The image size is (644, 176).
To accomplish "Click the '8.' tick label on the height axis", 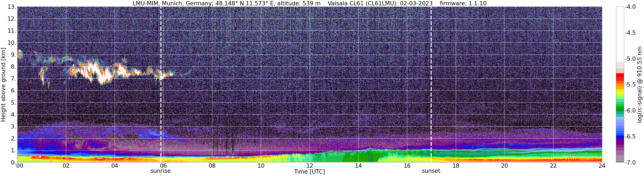I will tap(13, 66).
